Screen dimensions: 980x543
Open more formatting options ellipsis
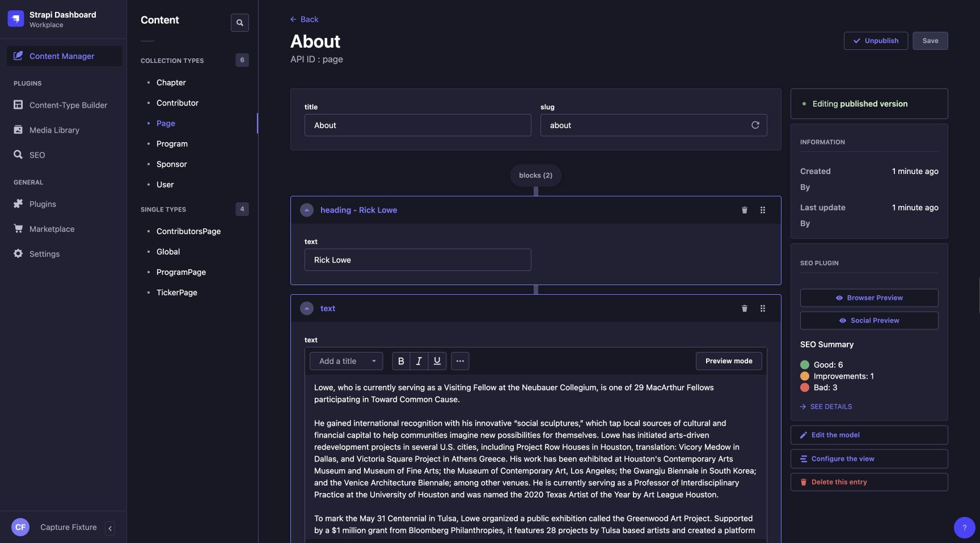pyautogui.click(x=460, y=361)
